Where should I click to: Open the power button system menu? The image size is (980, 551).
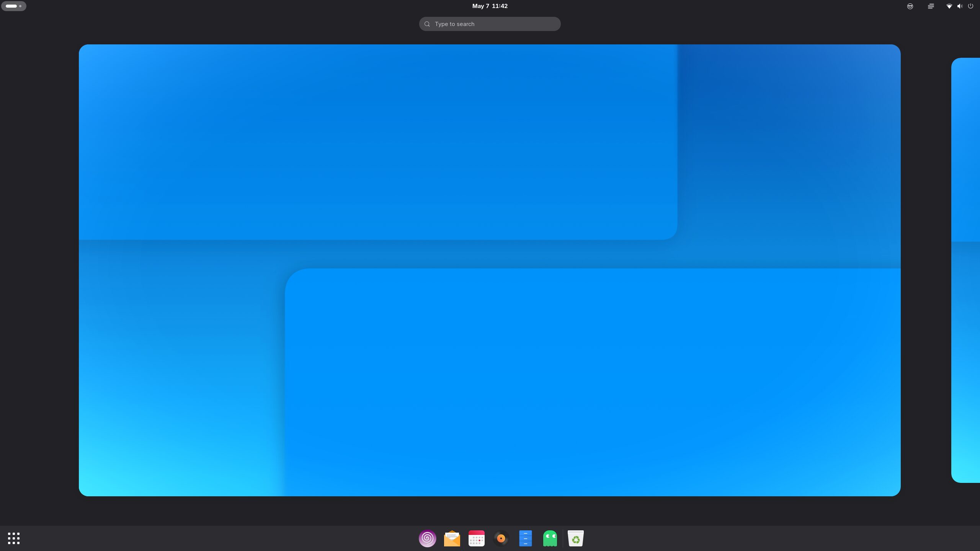970,6
